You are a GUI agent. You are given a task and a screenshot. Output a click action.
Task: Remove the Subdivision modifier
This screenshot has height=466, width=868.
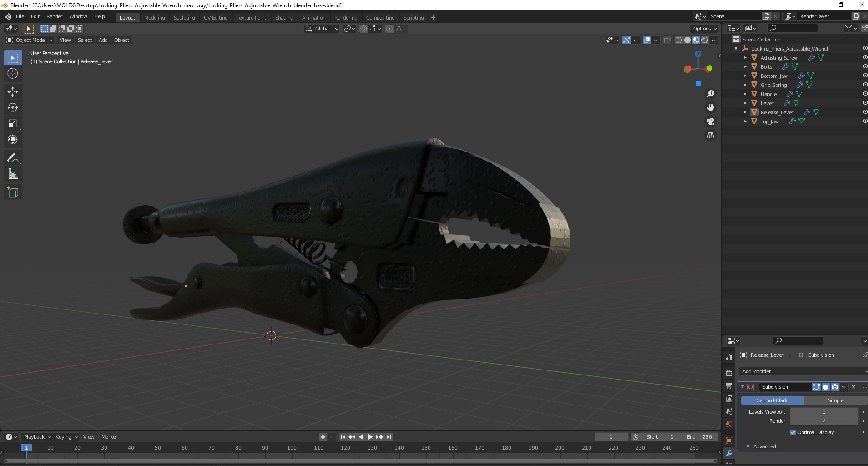click(x=853, y=387)
